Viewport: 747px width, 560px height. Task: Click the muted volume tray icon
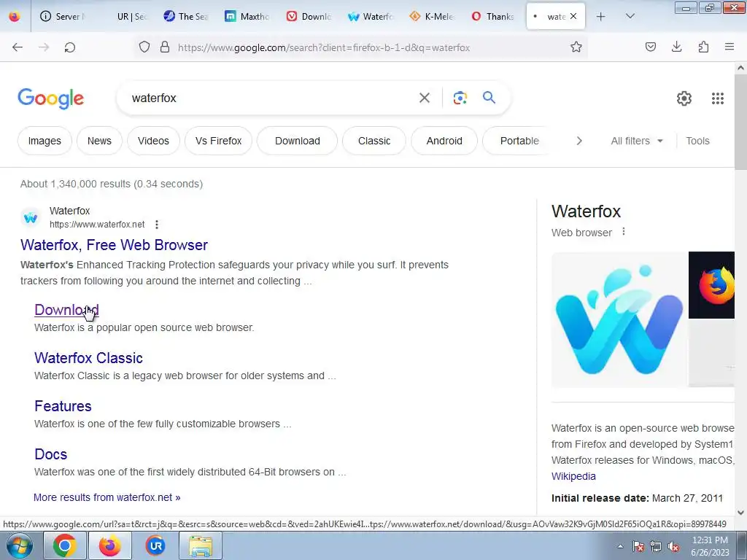tap(673, 547)
